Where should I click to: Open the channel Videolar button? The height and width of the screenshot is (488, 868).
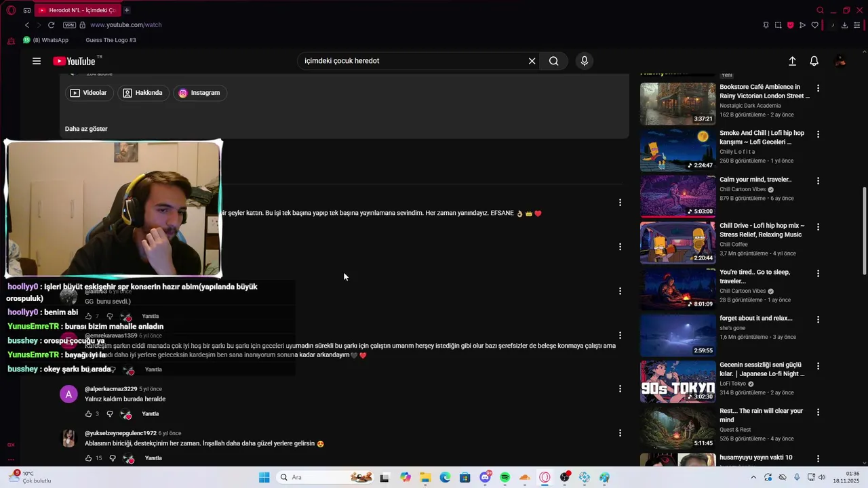click(x=89, y=93)
